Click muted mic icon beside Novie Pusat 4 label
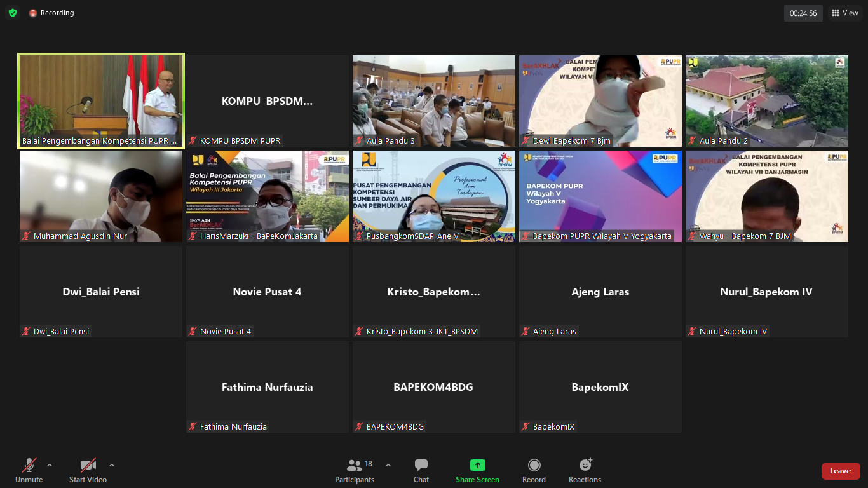868x488 pixels. (193, 332)
